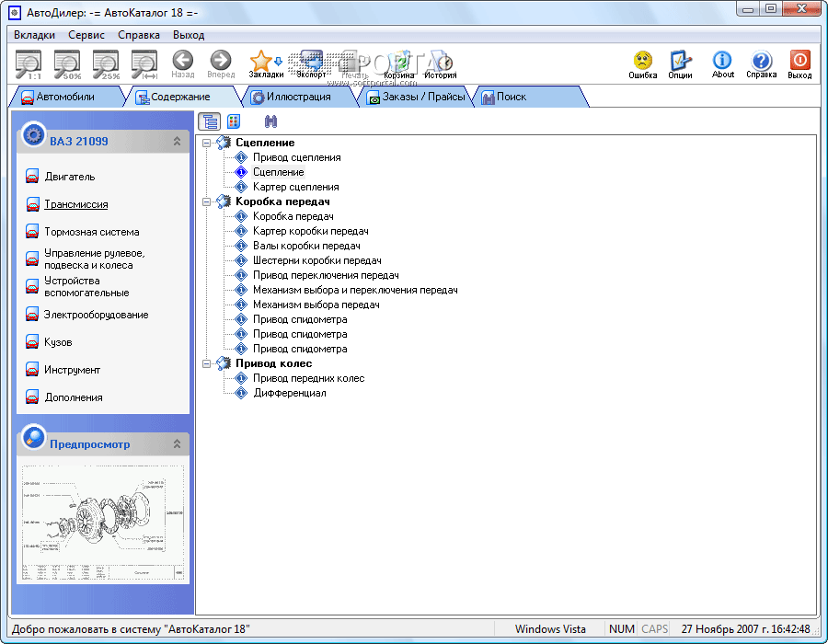The width and height of the screenshot is (828, 644).
Task: Click the Привод колес group gear icon
Action: pyautogui.click(x=224, y=363)
